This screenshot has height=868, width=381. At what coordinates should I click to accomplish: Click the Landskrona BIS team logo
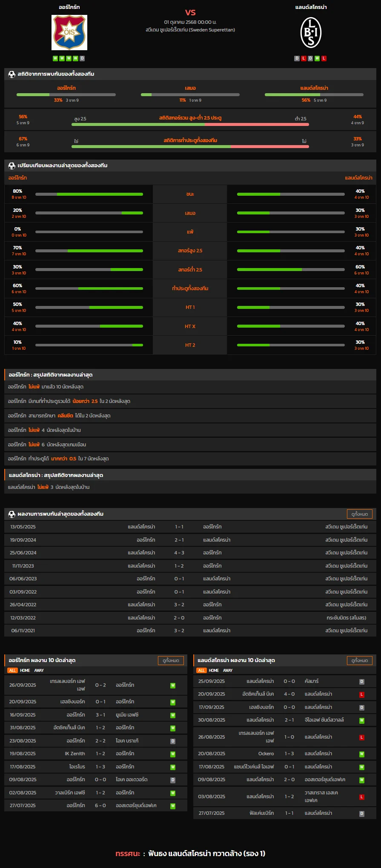[311, 33]
